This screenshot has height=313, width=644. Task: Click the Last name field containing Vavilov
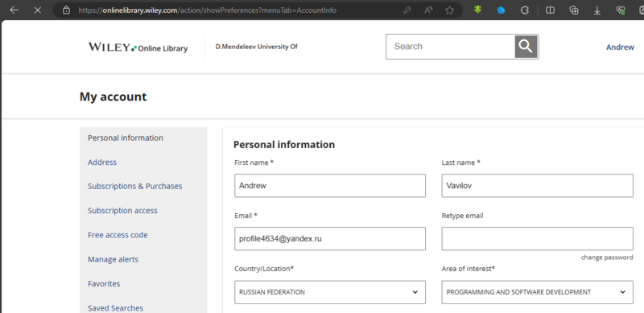point(537,186)
